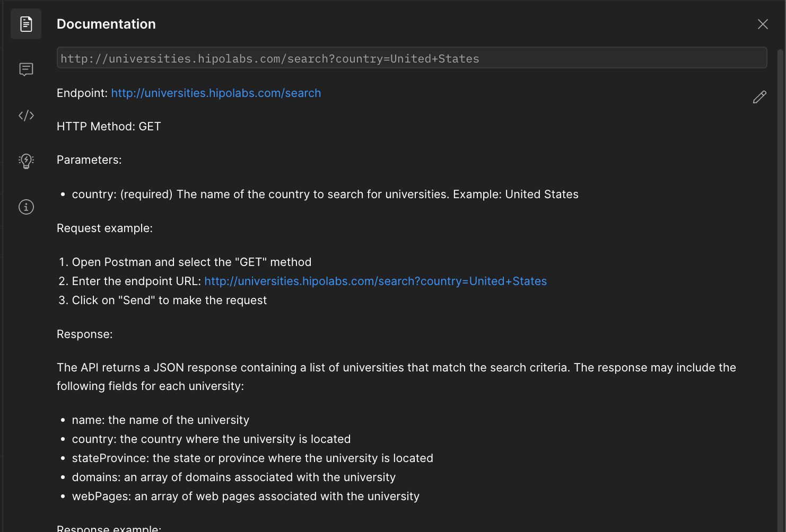Show the code snippet panel
The height and width of the screenshot is (532, 786).
click(26, 116)
